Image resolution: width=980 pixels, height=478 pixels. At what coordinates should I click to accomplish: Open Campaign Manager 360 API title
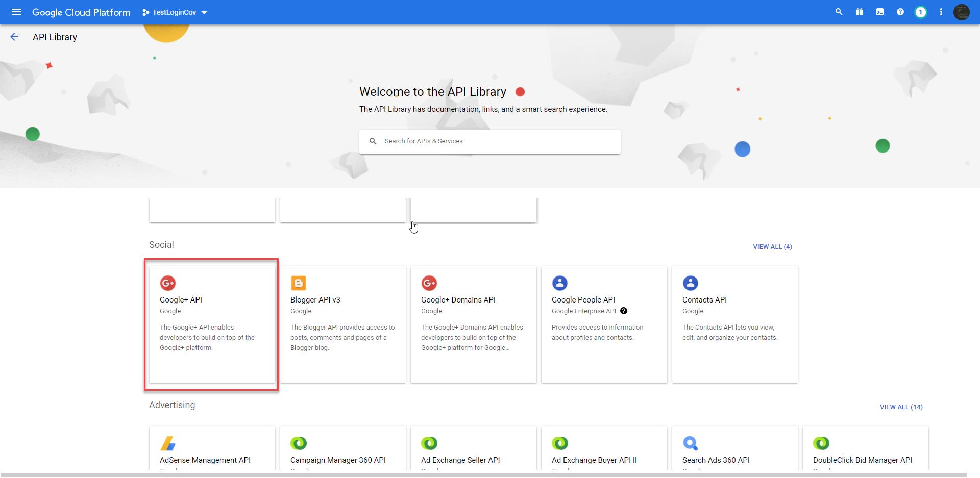338,460
